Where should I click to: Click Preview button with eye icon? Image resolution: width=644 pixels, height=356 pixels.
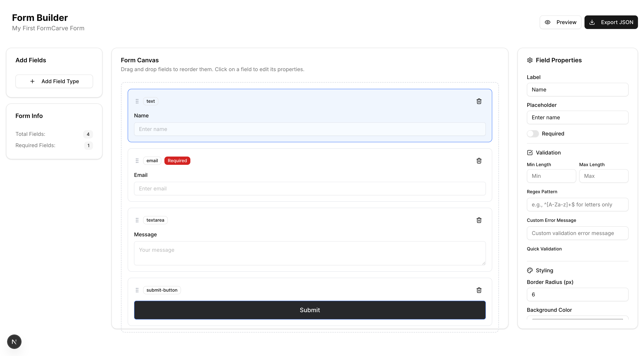click(x=560, y=22)
